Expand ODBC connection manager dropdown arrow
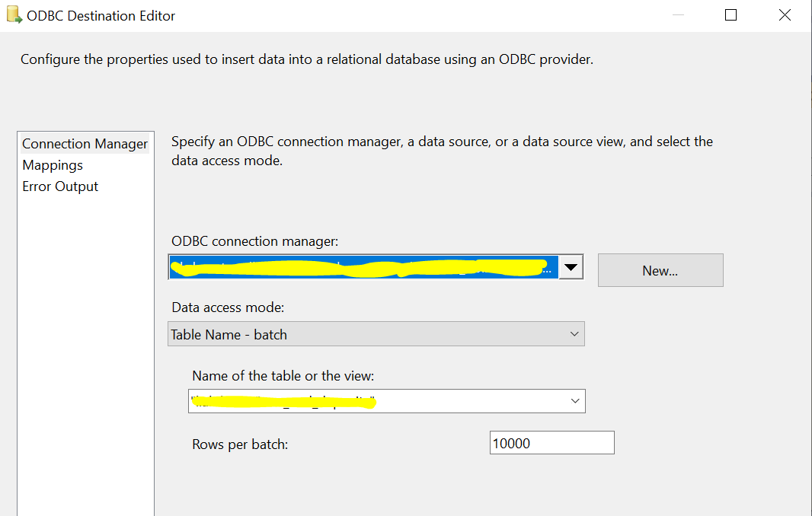This screenshot has height=516, width=812. 571,267
